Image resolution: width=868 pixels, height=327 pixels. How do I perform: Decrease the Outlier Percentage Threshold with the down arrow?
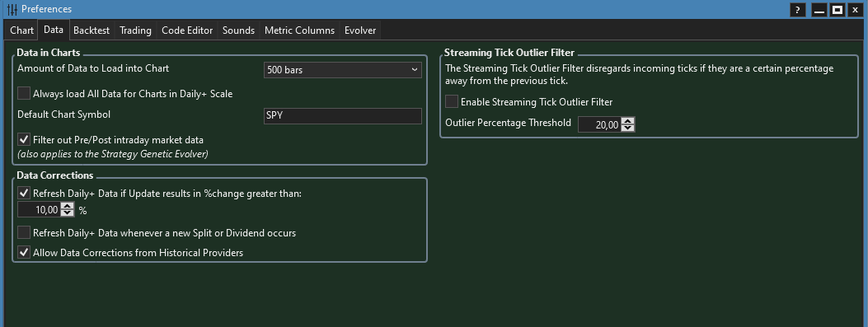(627, 128)
